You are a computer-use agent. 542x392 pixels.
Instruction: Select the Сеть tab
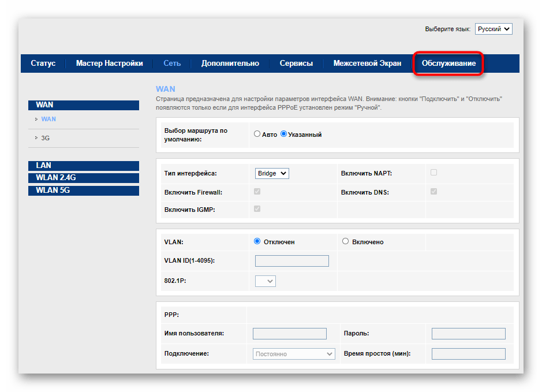click(172, 64)
